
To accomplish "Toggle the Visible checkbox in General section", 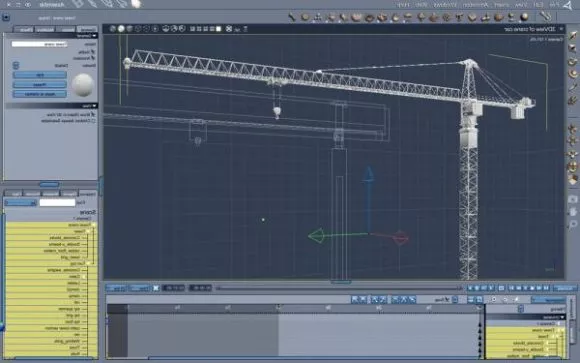I will 93,52.
